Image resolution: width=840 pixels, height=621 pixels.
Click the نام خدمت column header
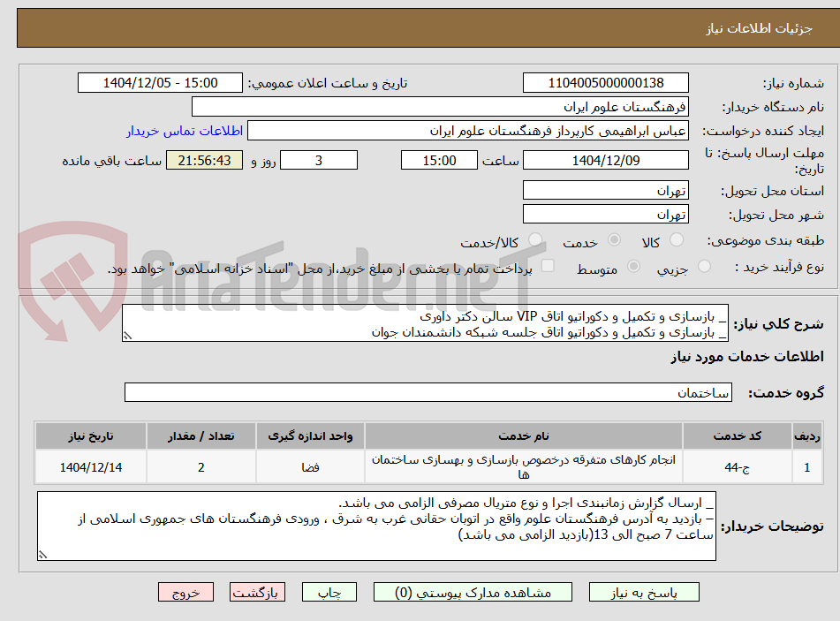click(524, 436)
